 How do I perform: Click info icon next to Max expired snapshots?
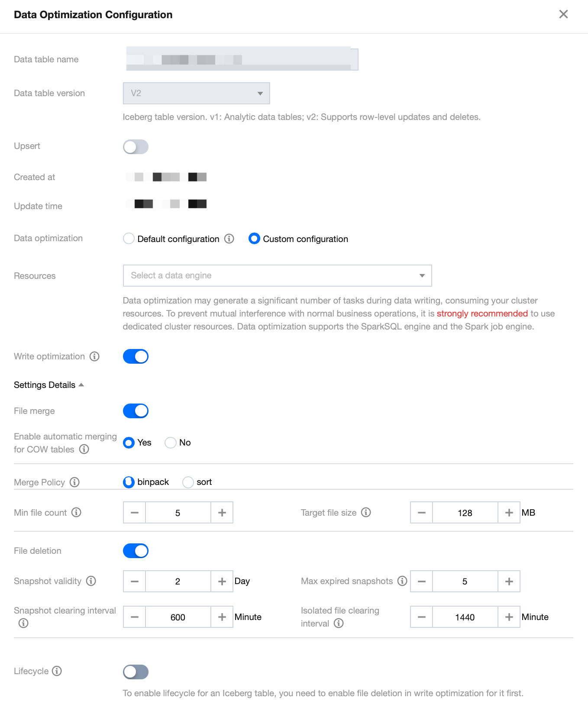[402, 581]
